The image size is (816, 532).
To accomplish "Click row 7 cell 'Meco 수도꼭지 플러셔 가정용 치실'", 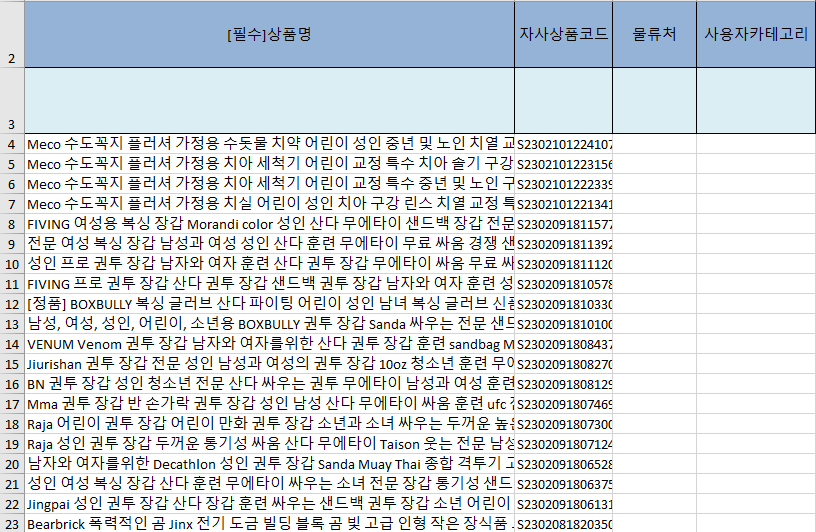I will coord(270,204).
